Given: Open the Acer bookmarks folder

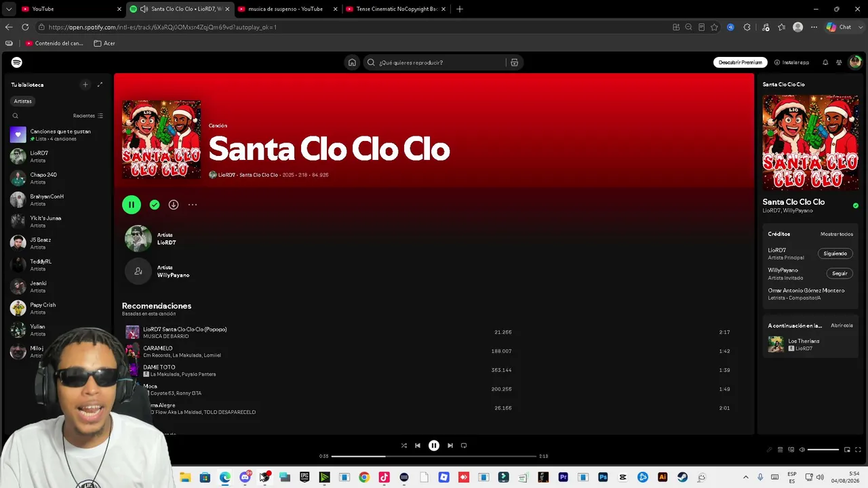Looking at the screenshot, I should coord(104,43).
